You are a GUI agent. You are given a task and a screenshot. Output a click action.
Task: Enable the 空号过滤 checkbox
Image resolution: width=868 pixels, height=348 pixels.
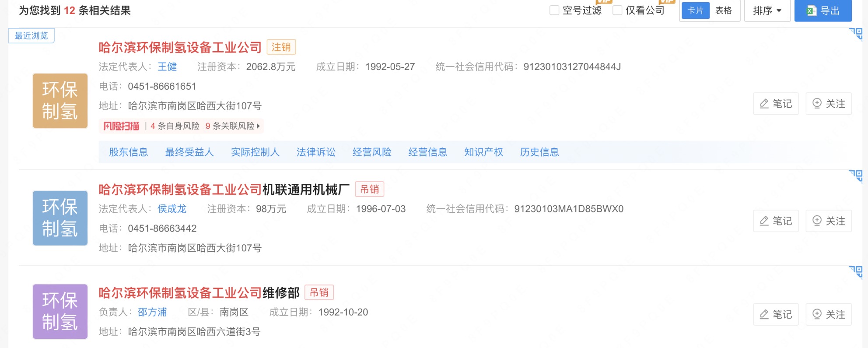coord(554,10)
